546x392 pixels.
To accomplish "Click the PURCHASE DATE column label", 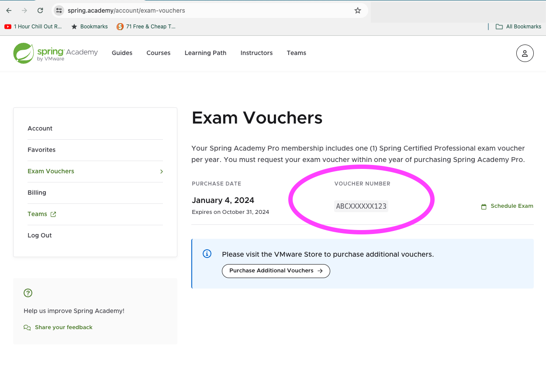I will 216,184.
